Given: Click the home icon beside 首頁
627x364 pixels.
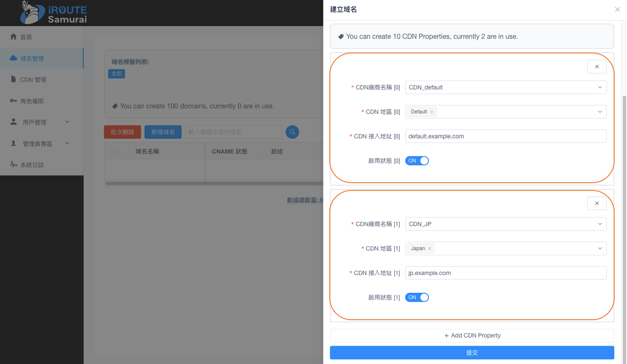Looking at the screenshot, I should pos(14,37).
